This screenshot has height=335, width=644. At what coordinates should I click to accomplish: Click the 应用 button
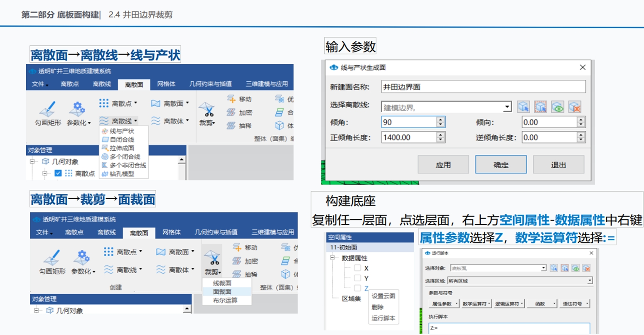click(x=443, y=165)
